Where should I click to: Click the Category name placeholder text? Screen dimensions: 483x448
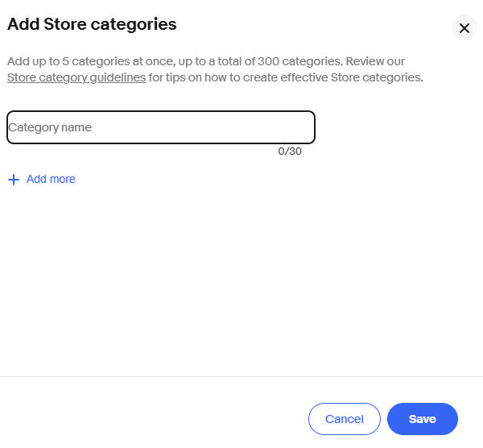coord(50,127)
